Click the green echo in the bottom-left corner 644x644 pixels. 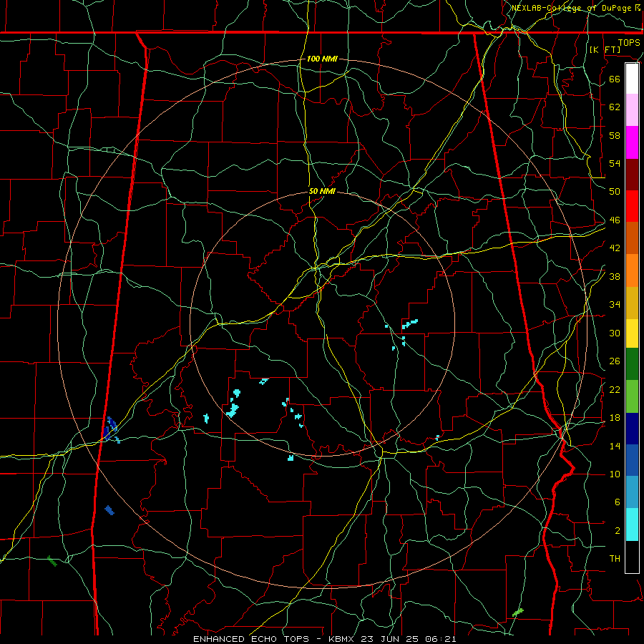52,560
